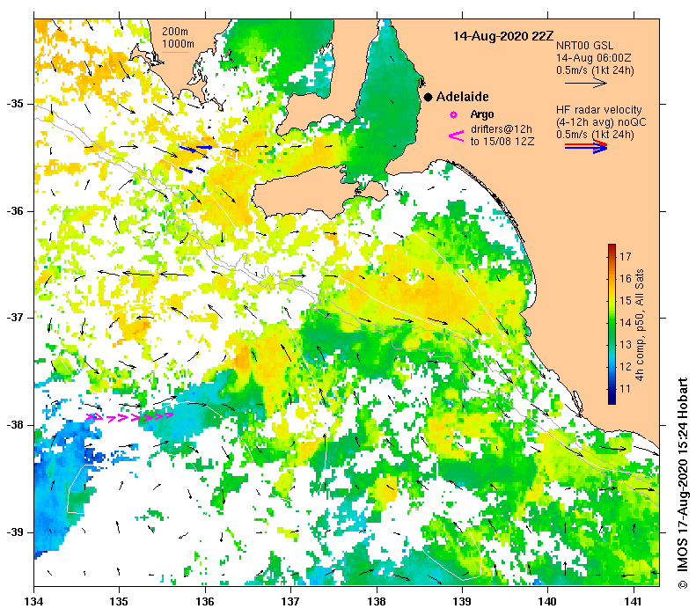Click the '14-Aug 06:00Z' legend text
This screenshot has width=696, height=616.
[x=593, y=58]
